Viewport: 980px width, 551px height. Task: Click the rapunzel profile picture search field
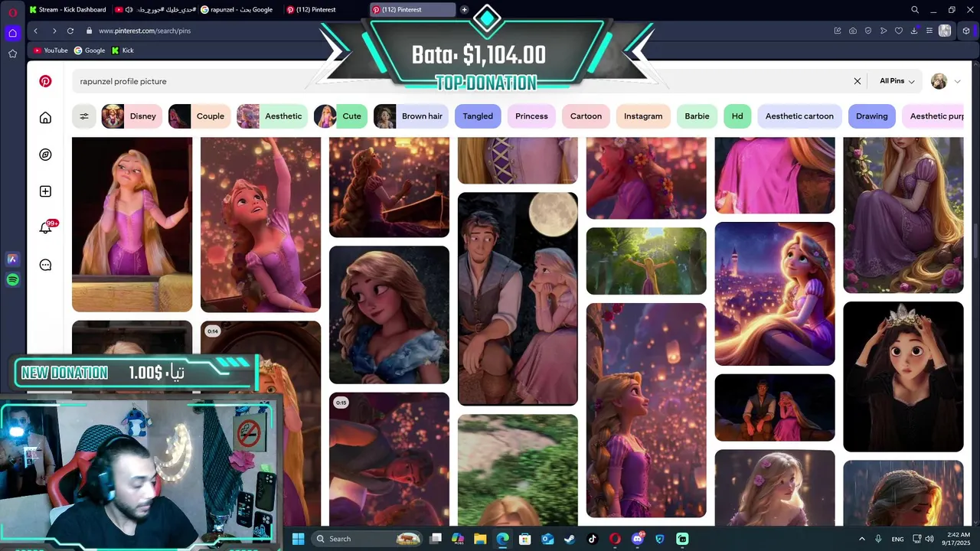pyautogui.click(x=459, y=81)
